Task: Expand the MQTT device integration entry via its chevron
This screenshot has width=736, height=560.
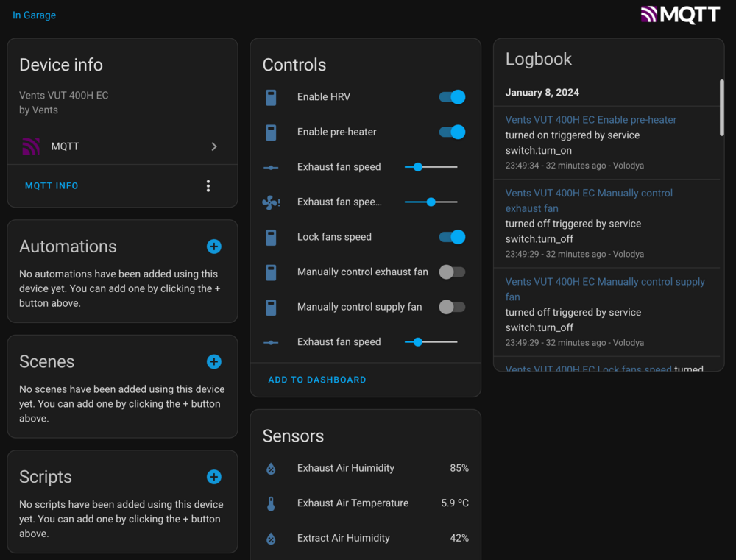Action: (213, 146)
